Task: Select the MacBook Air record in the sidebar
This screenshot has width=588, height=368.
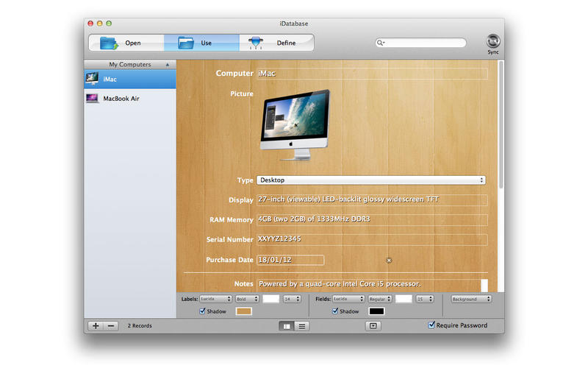Action: click(129, 98)
